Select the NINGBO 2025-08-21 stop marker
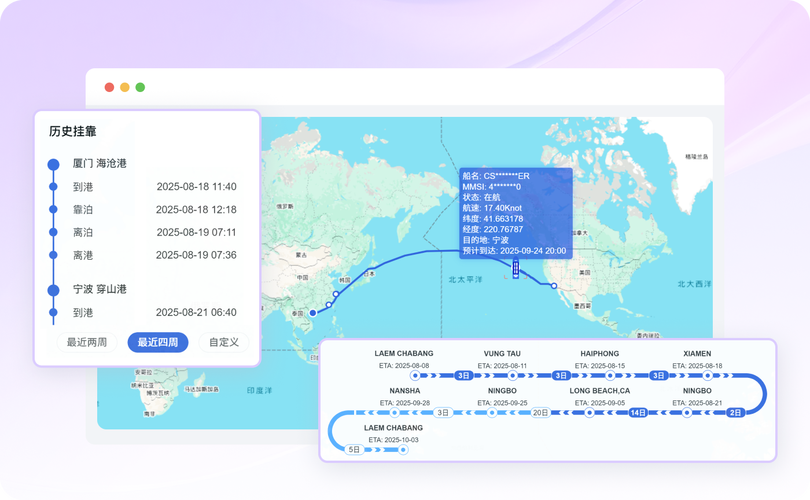This screenshot has height=500, width=810. pos(687,413)
